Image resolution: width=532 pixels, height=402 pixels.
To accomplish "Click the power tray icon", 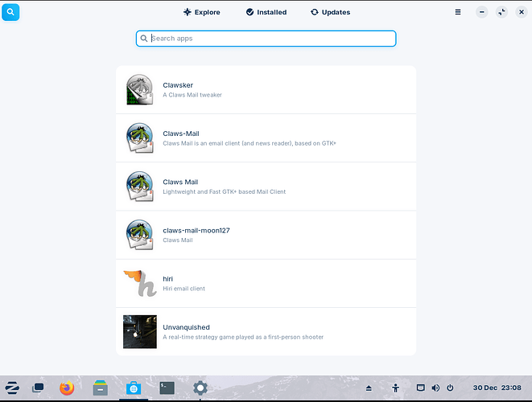I will pyautogui.click(x=450, y=388).
